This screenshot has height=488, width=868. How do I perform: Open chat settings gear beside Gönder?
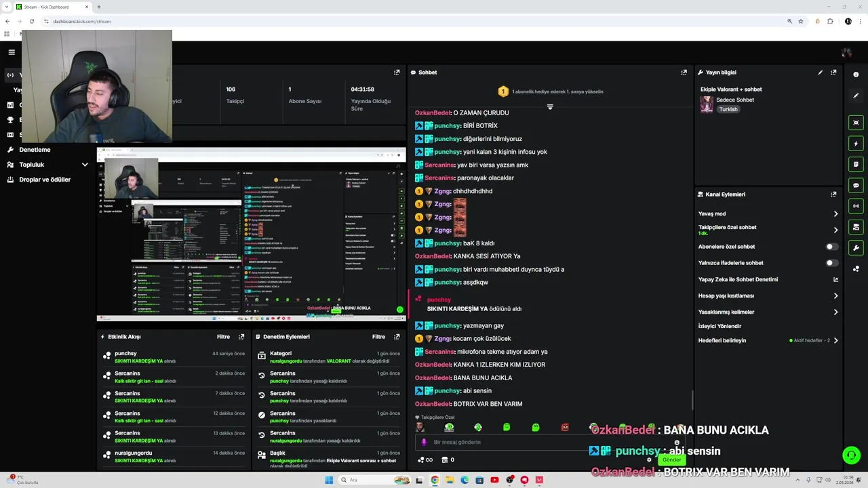649,460
